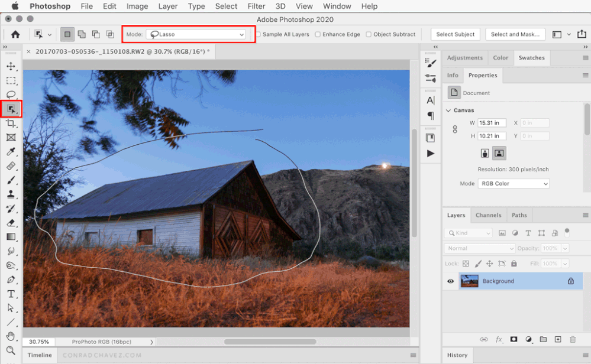
Task: Select the Hand tool
Action: point(11,336)
